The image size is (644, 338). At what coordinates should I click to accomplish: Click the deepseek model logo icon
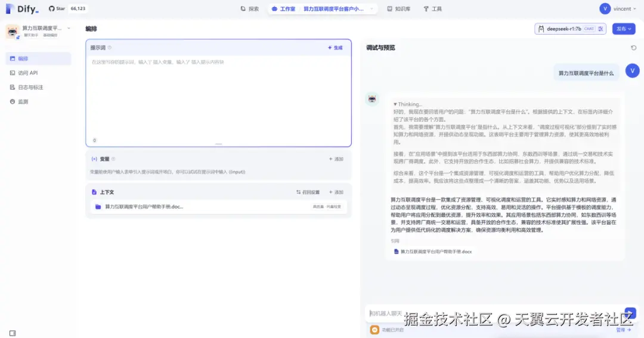541,29
